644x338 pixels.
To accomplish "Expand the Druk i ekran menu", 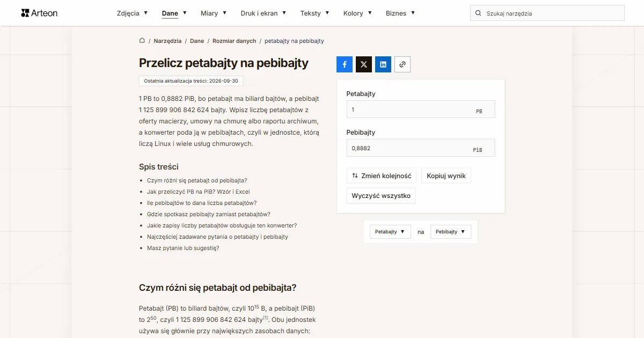I will [264, 13].
